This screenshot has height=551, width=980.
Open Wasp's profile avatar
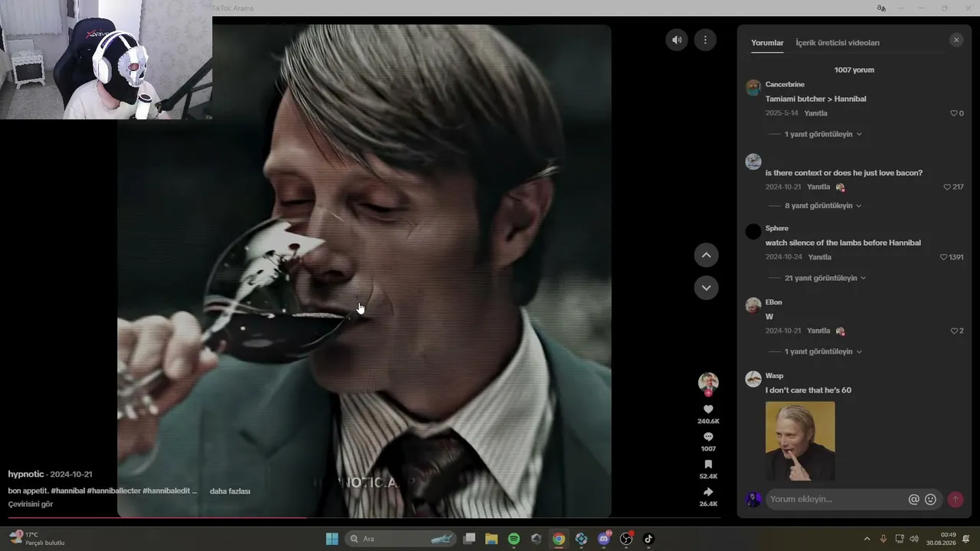coord(753,379)
